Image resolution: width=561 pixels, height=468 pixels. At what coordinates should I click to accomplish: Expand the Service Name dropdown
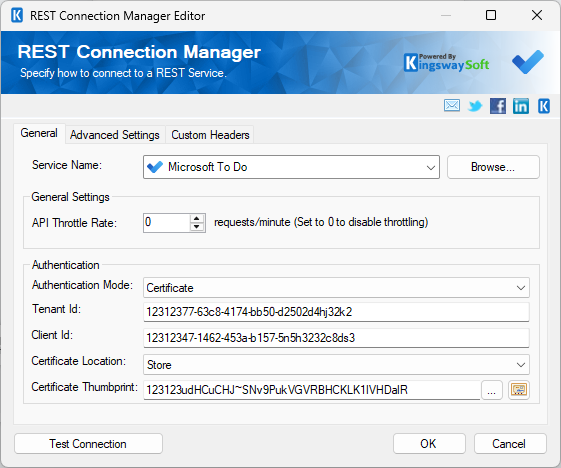tap(431, 167)
